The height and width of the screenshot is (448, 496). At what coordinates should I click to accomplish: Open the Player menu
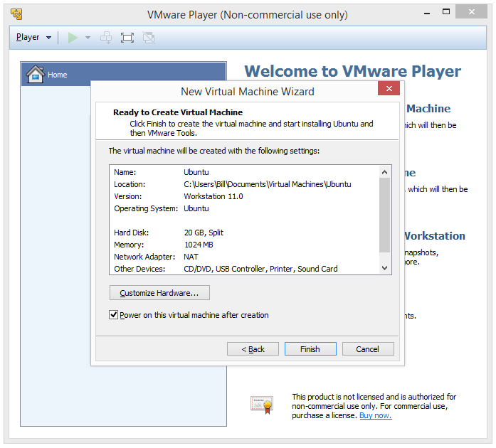[x=33, y=37]
